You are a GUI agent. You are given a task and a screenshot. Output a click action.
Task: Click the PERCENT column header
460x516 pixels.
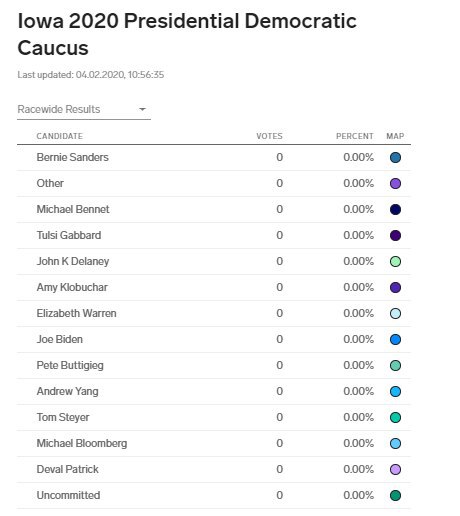pos(355,136)
